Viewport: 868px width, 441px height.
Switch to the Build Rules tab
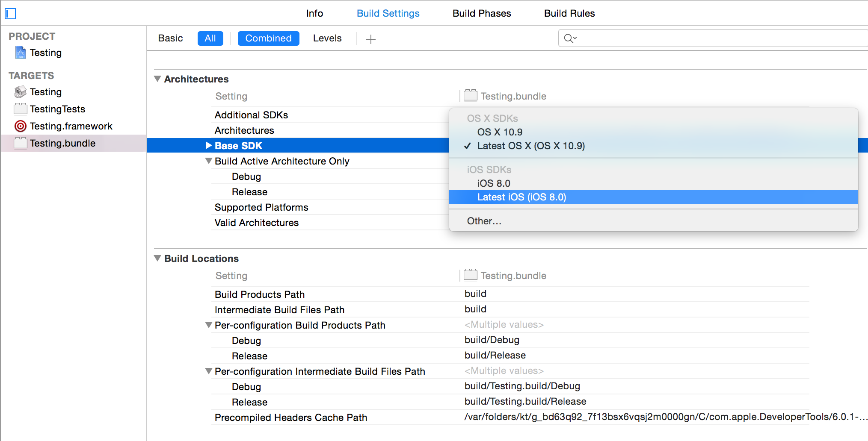tap(569, 13)
